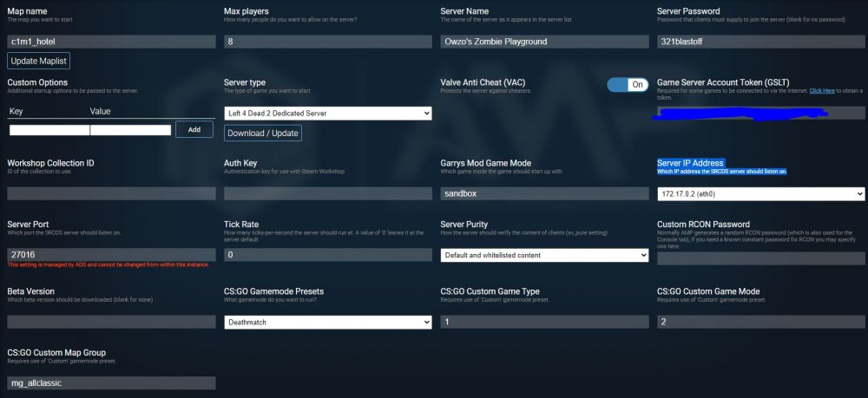Click the Map name input field
Image resolution: width=868 pixels, height=398 pixels.
pos(111,42)
